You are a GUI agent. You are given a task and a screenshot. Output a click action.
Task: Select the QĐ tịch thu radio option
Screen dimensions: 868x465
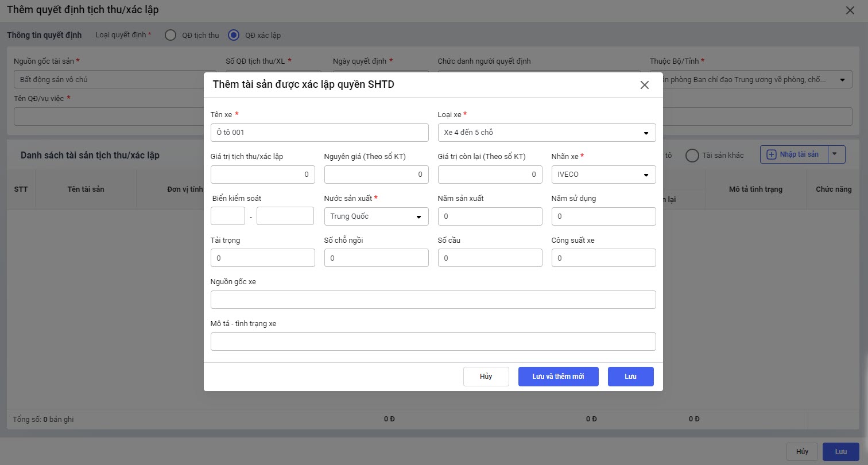pyautogui.click(x=170, y=35)
